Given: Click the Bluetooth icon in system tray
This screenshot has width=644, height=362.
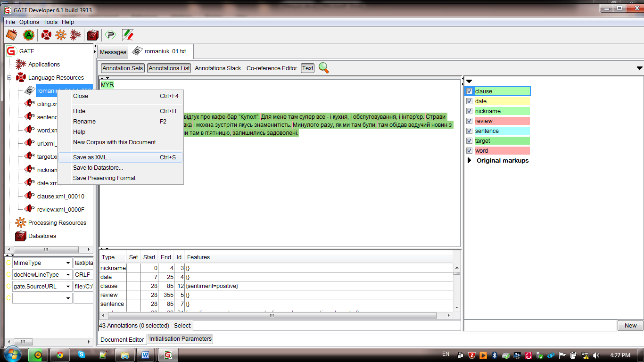Looking at the screenshot, I should 495,355.
